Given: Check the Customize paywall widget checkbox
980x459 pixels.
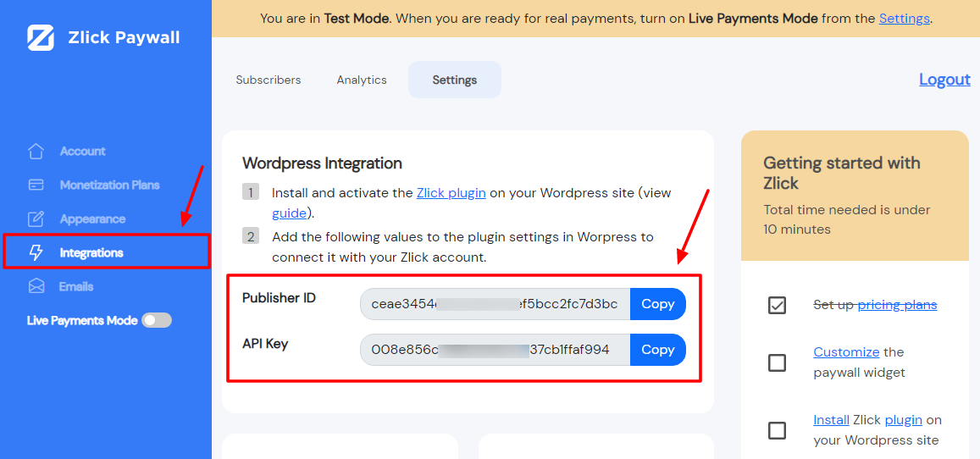Looking at the screenshot, I should [777, 362].
